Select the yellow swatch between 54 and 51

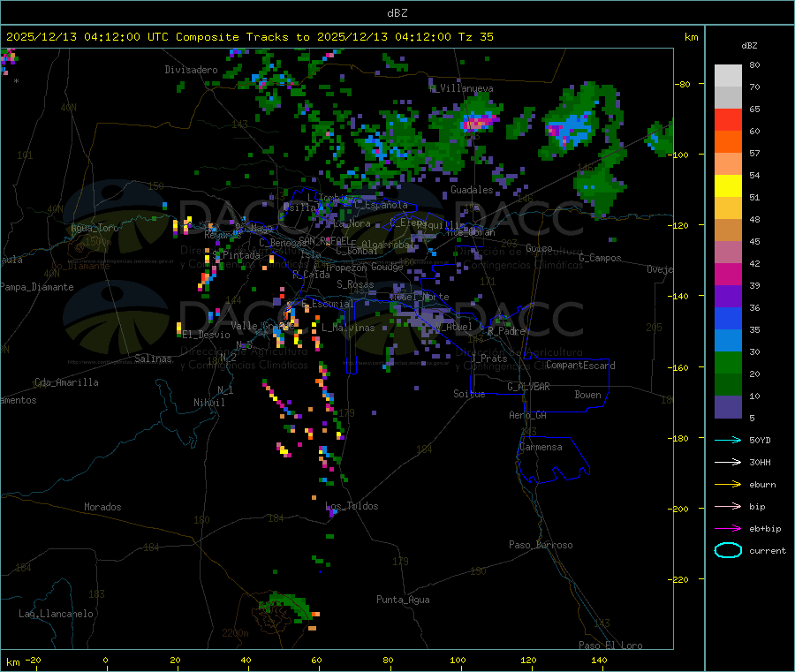pyautogui.click(x=728, y=186)
